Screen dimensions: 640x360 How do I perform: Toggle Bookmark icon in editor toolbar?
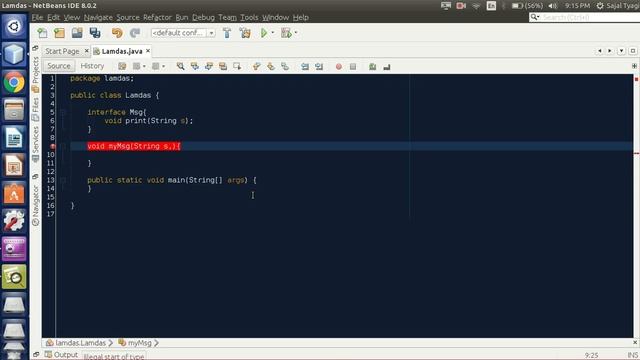[285, 66]
